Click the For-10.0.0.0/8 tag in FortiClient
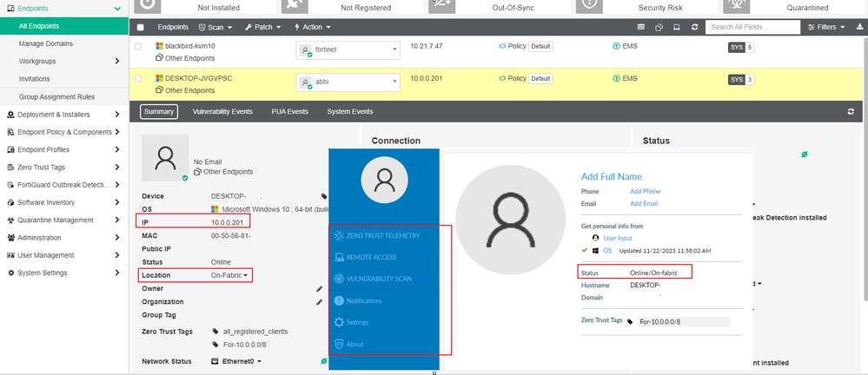Viewport: 868px width, 375px height. pyautogui.click(x=684, y=322)
